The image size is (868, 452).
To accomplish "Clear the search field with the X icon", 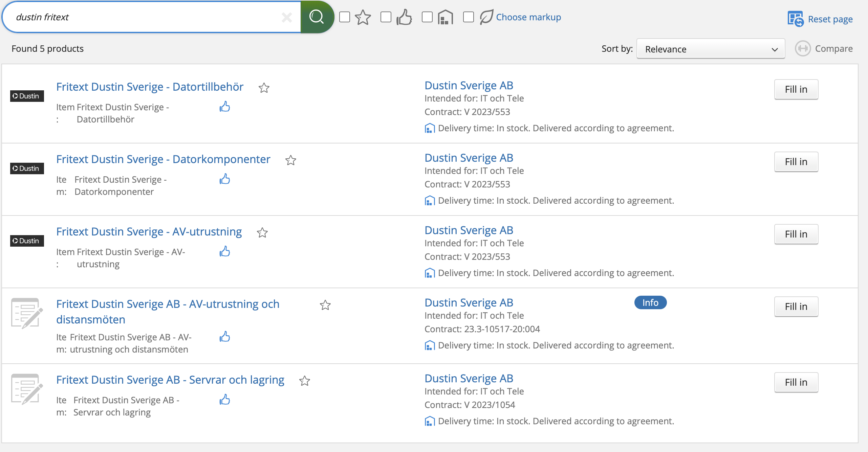I will pyautogui.click(x=287, y=17).
